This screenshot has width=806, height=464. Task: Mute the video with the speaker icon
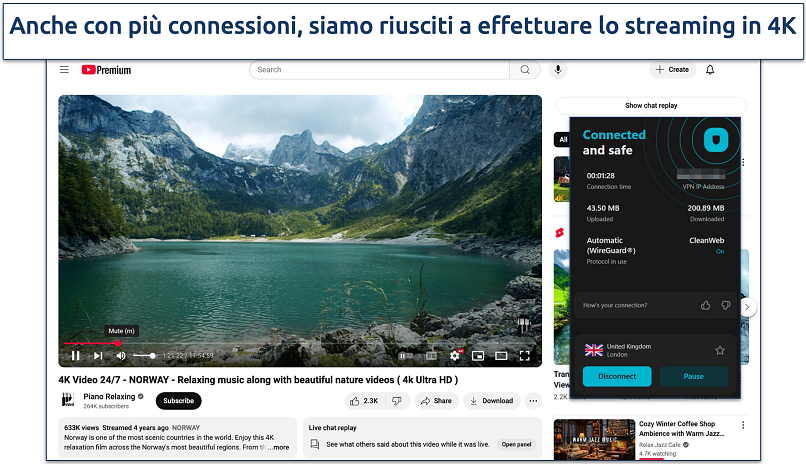click(121, 355)
